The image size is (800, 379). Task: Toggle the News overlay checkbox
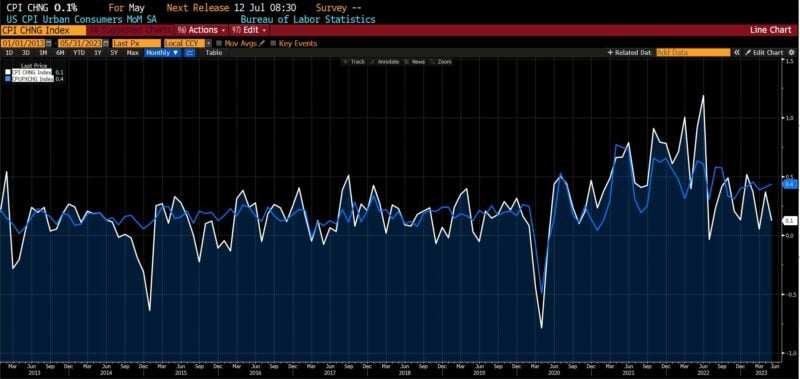coord(407,62)
